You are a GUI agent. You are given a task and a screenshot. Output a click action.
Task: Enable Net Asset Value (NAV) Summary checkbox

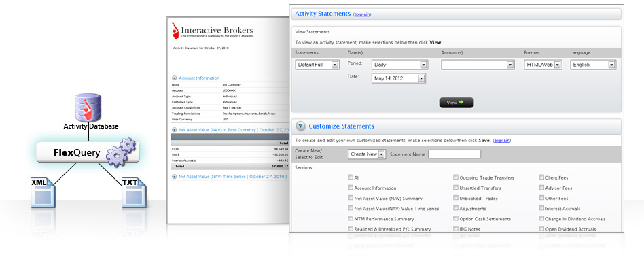click(351, 198)
